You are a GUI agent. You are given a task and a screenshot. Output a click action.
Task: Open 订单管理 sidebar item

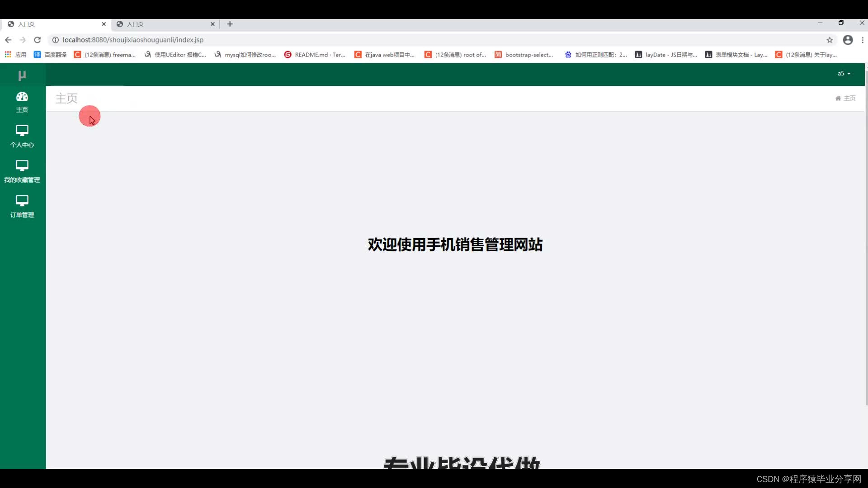22,206
